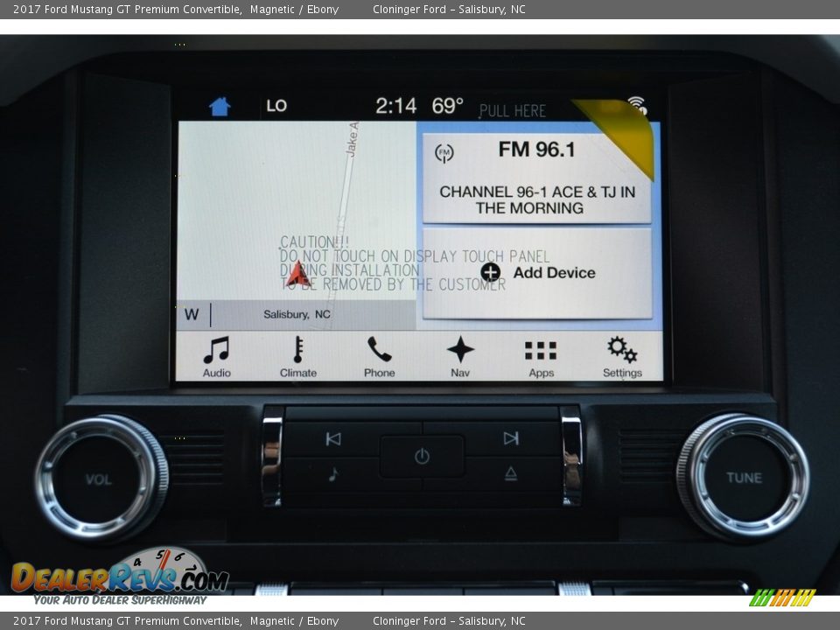
Task: Tap the blue Home icon
Action: point(220,107)
